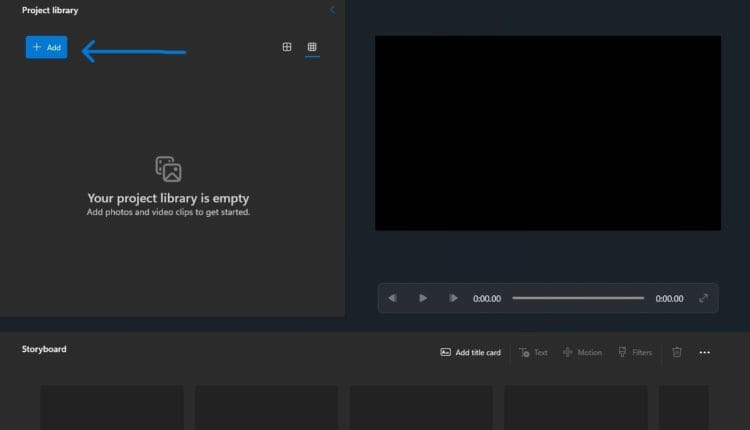Step back one frame in preview
The width and height of the screenshot is (750, 430).
[x=392, y=298]
